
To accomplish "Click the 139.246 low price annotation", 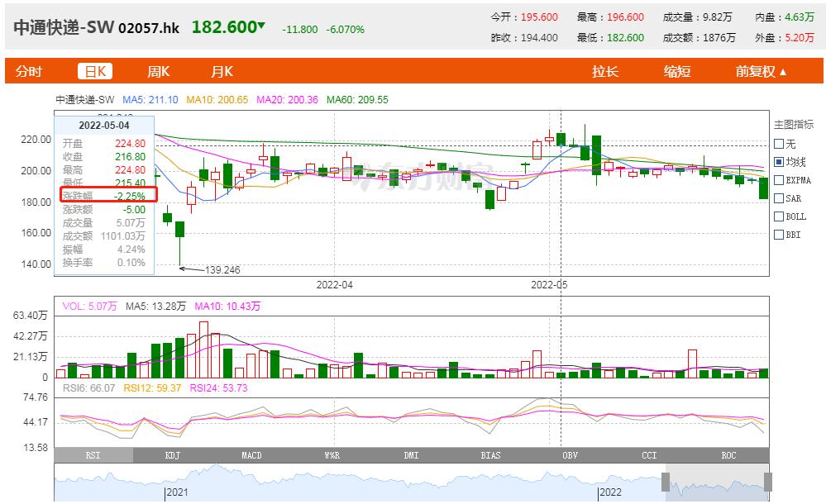I will click(222, 269).
